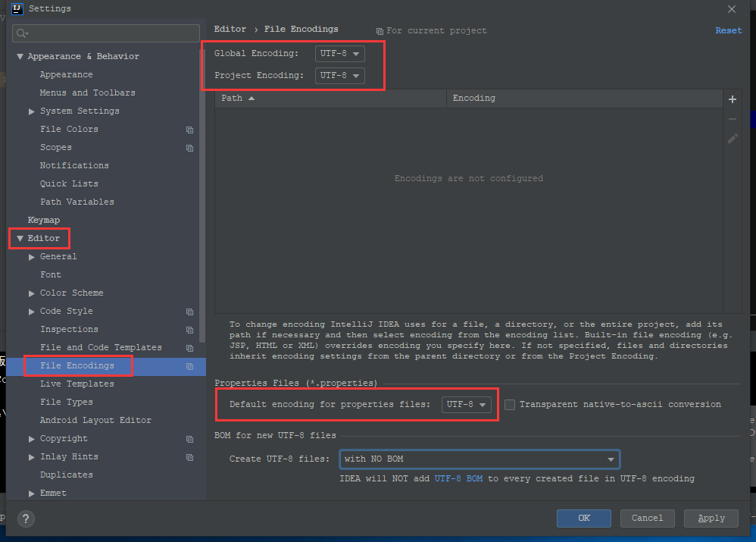
Task: Click the add encoding path plus icon
Action: pyautogui.click(x=733, y=99)
